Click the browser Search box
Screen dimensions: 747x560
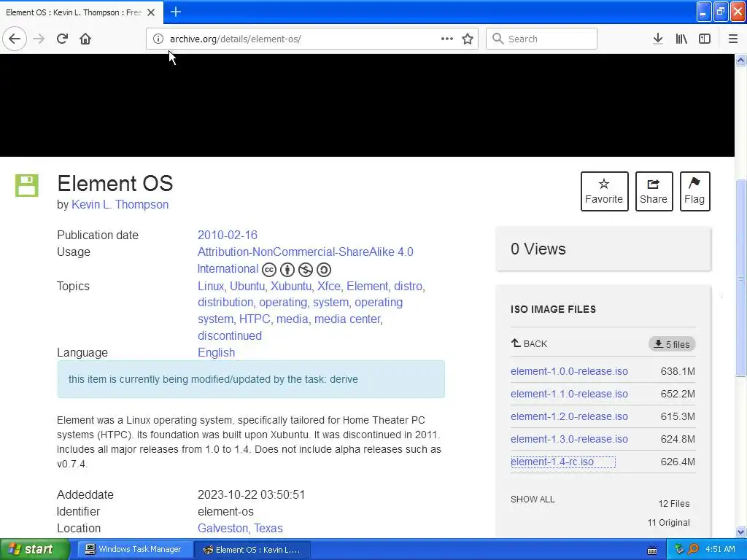541,39
